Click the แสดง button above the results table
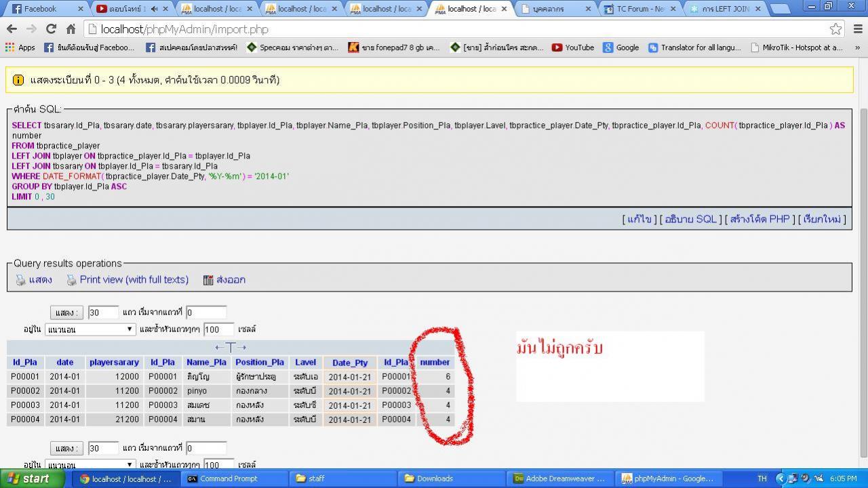 (66, 312)
